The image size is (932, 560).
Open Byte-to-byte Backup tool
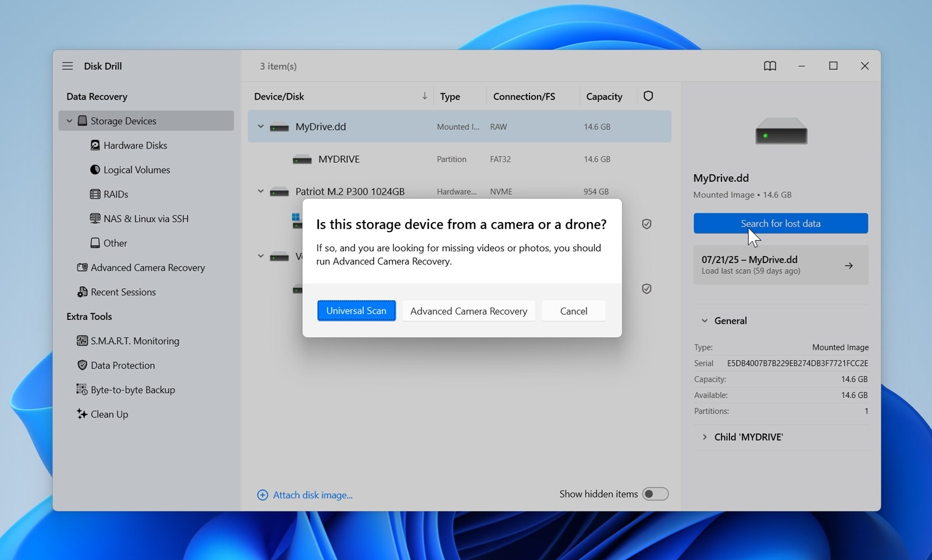(133, 390)
